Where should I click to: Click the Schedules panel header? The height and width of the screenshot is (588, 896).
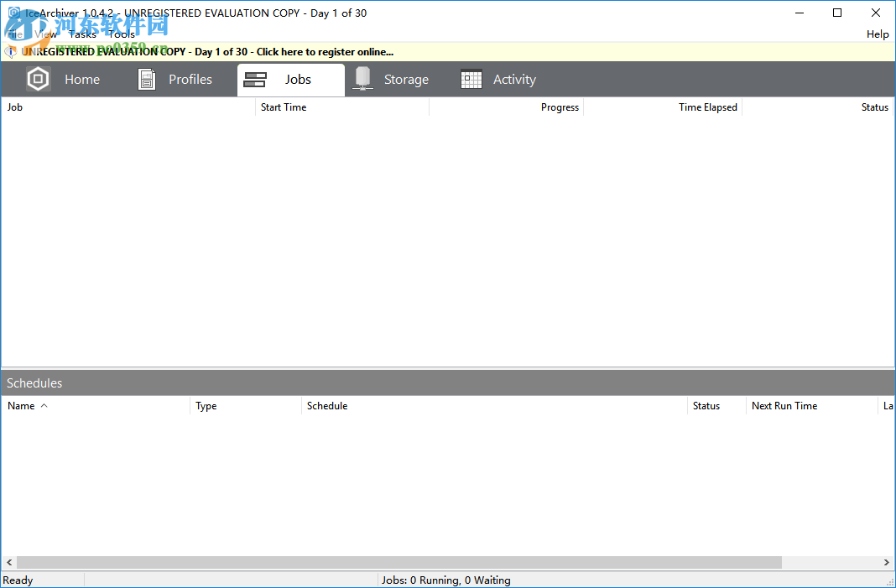tap(448, 382)
